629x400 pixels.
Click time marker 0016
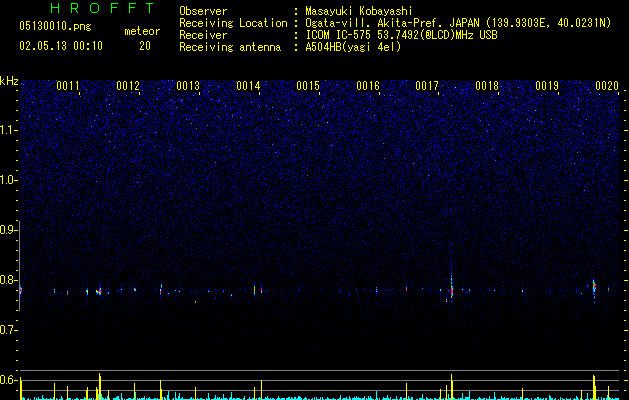pos(368,86)
